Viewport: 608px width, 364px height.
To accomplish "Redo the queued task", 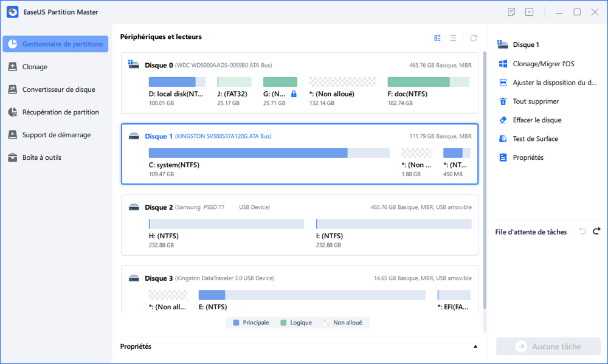I will (x=596, y=232).
